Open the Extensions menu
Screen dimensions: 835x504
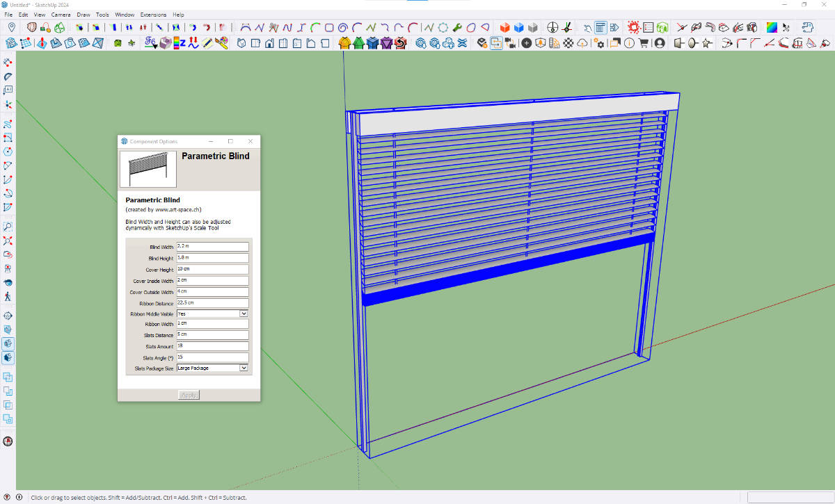153,14
